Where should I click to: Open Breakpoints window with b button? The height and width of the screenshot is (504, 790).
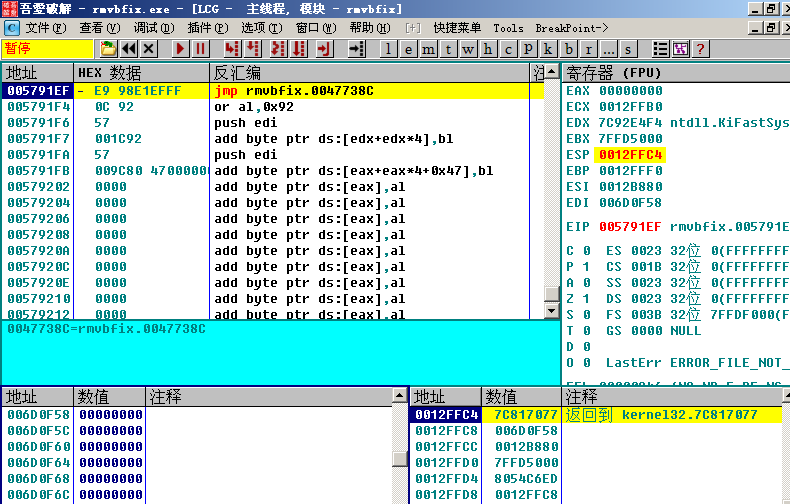[568, 49]
